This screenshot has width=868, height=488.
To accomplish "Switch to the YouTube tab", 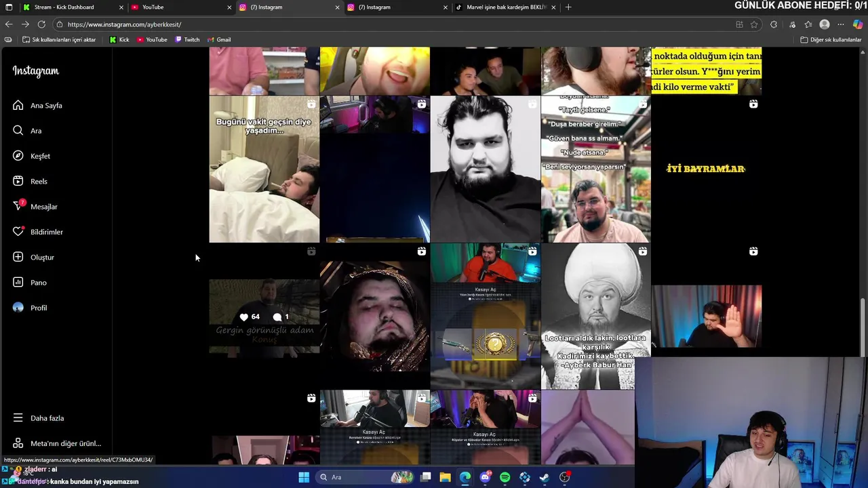I will [181, 7].
